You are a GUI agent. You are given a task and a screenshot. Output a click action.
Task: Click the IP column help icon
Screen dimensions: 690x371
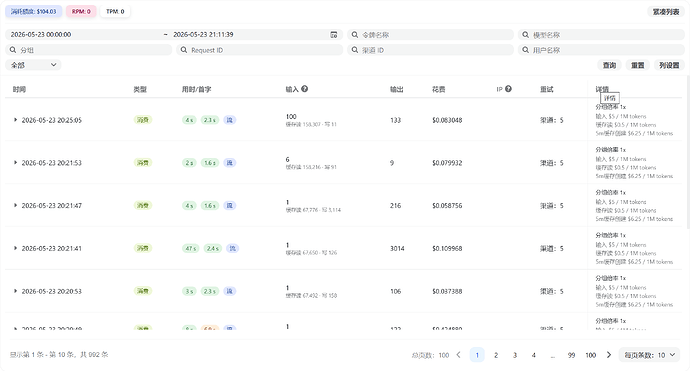tap(508, 89)
